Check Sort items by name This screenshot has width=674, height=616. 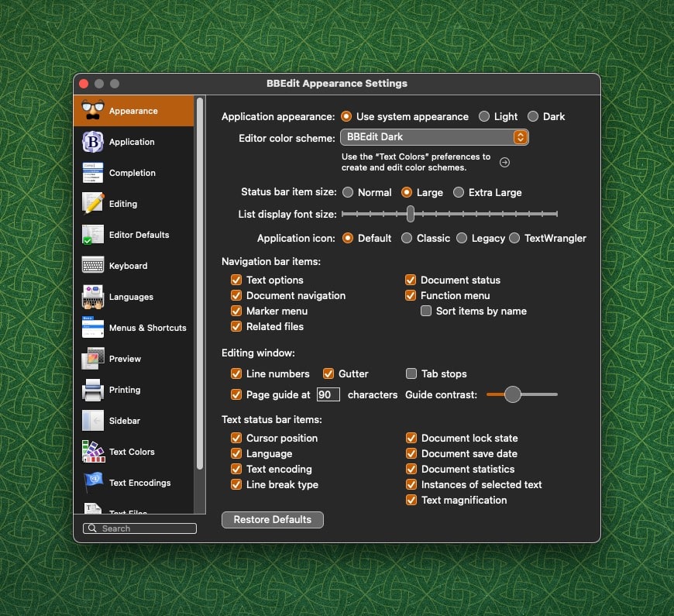426,311
